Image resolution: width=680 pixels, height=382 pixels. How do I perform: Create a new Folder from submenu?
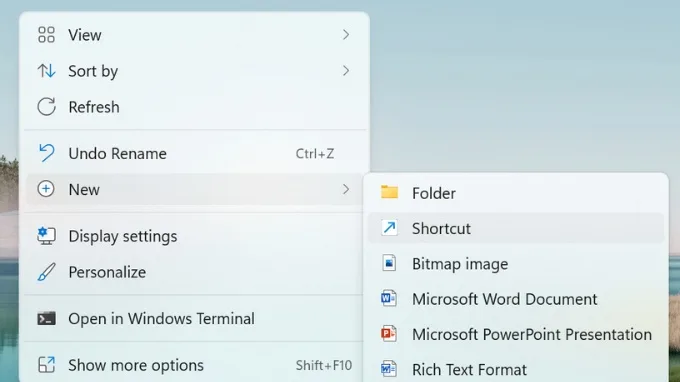(516, 193)
